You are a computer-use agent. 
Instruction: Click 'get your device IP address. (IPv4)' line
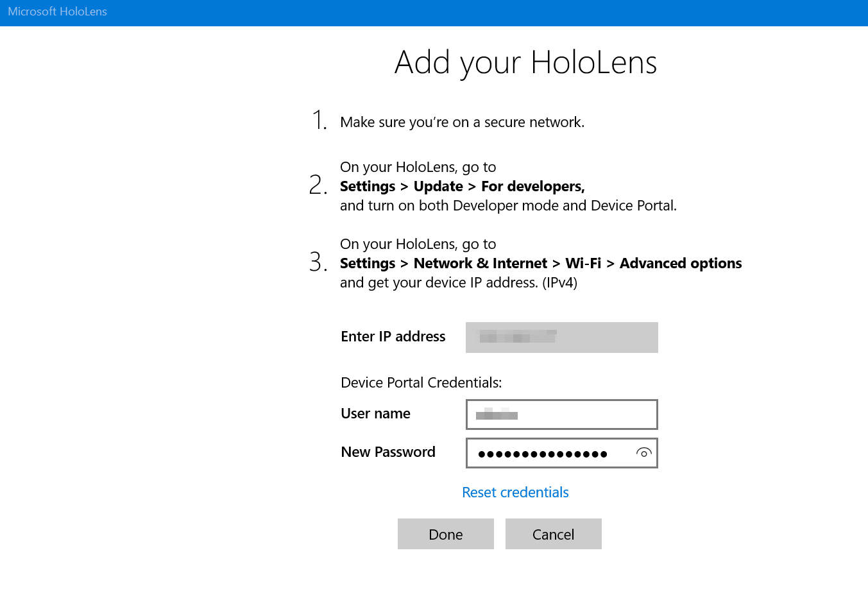[458, 283]
